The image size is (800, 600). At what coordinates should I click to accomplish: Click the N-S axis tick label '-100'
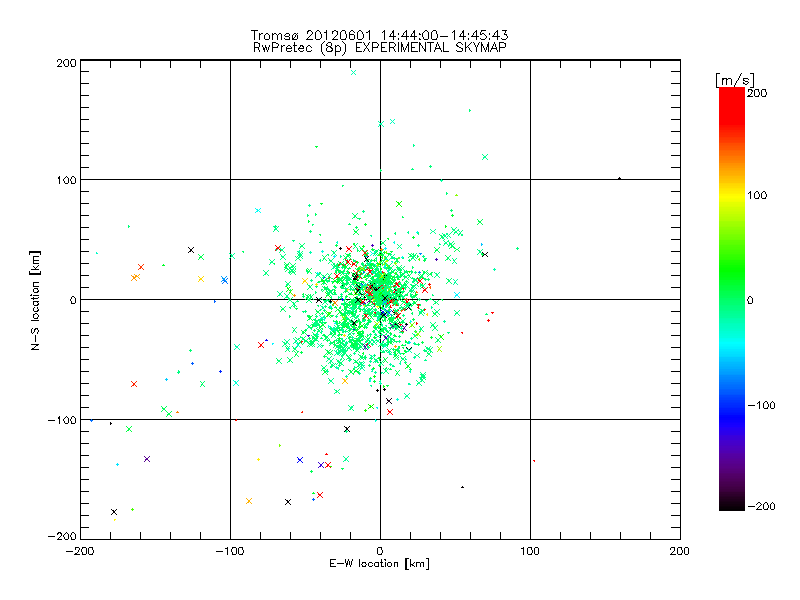point(62,420)
